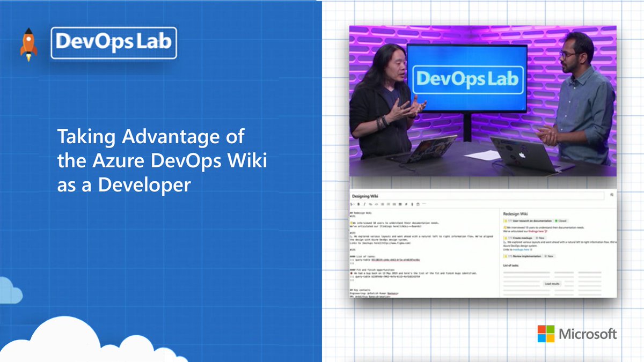Click the Microsoft logo
Screen dimensions: 644x362
tap(577, 334)
